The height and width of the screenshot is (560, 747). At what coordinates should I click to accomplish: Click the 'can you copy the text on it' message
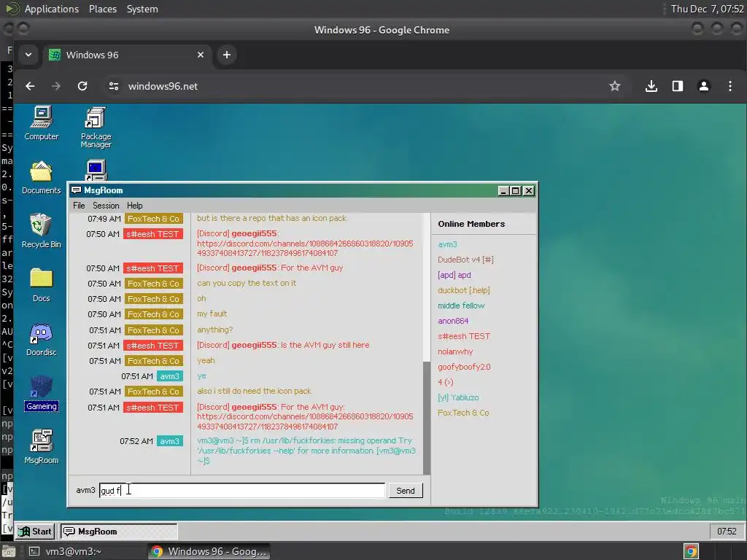[x=247, y=283]
